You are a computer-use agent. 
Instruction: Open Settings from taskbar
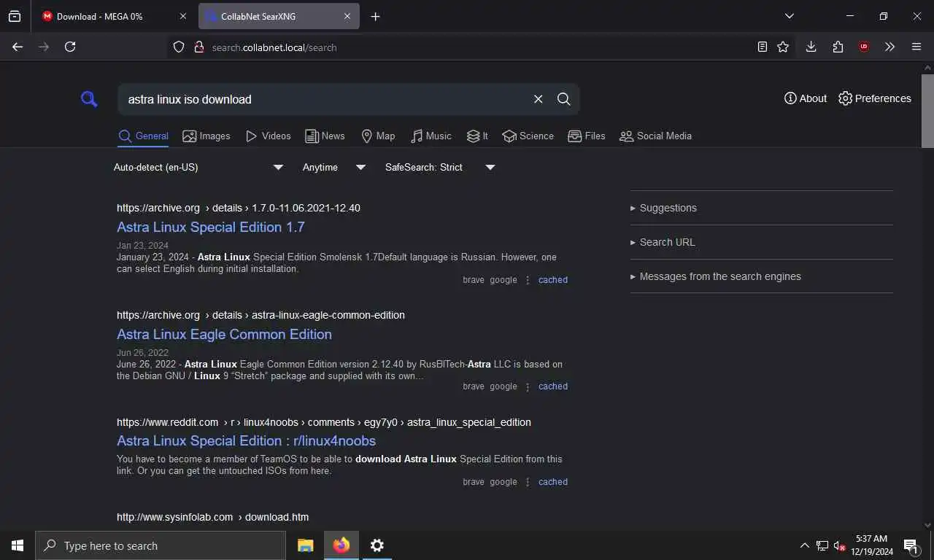pos(377,545)
